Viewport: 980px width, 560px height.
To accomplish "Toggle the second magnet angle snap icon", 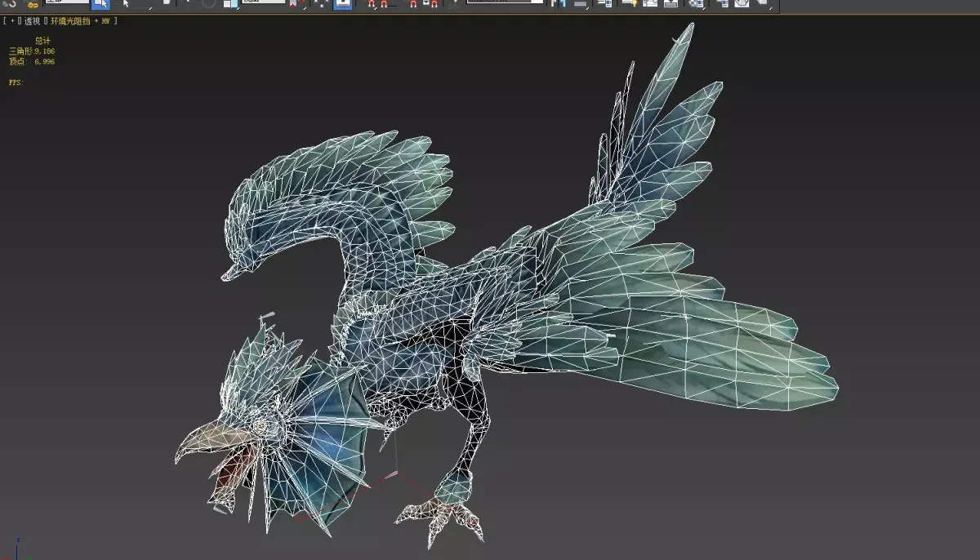I will coord(385,4).
